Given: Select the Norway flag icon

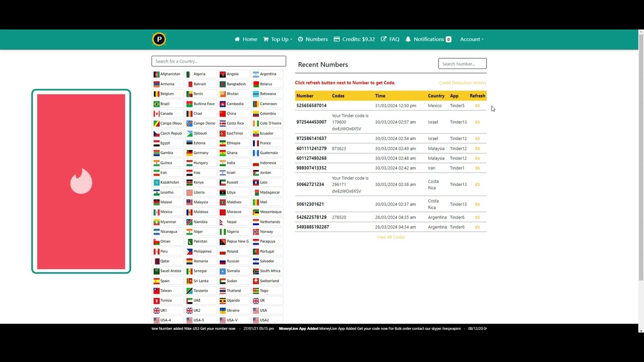Looking at the screenshot, I should point(256,232).
